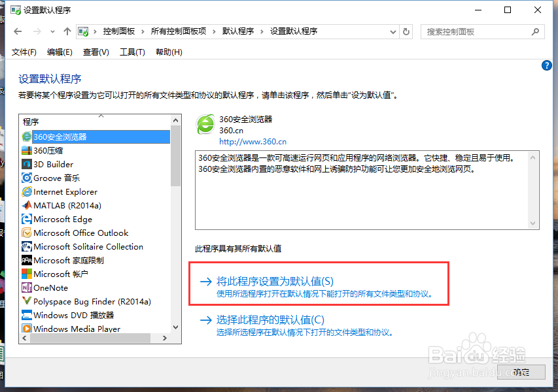Expand chevron after 默认程序 breadcrumb
558x392 pixels.
click(262, 31)
